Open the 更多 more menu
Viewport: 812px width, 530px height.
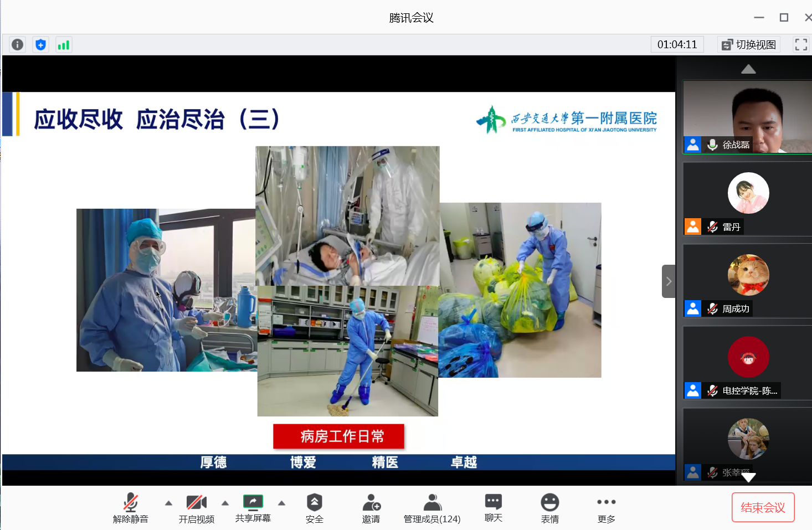tap(607, 508)
